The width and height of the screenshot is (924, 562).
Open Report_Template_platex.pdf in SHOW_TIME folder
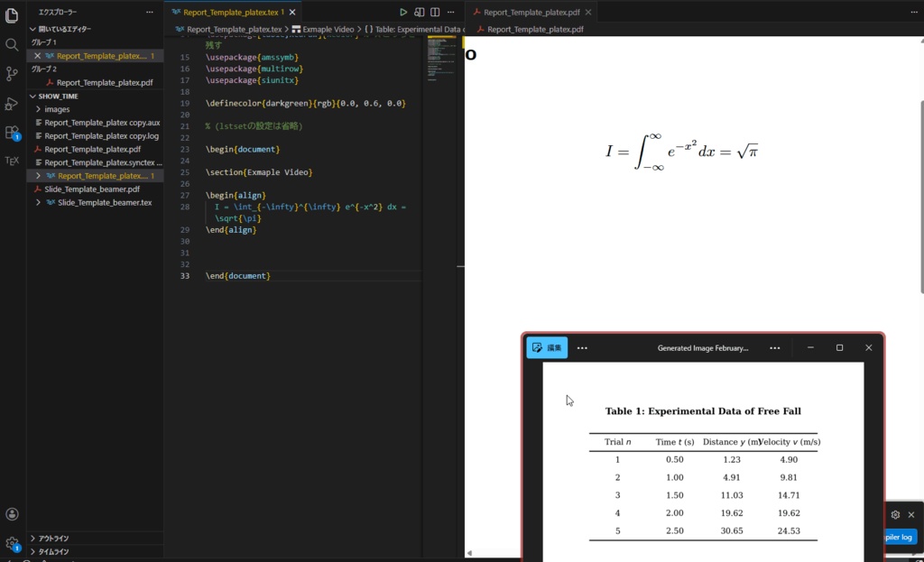[93, 149]
